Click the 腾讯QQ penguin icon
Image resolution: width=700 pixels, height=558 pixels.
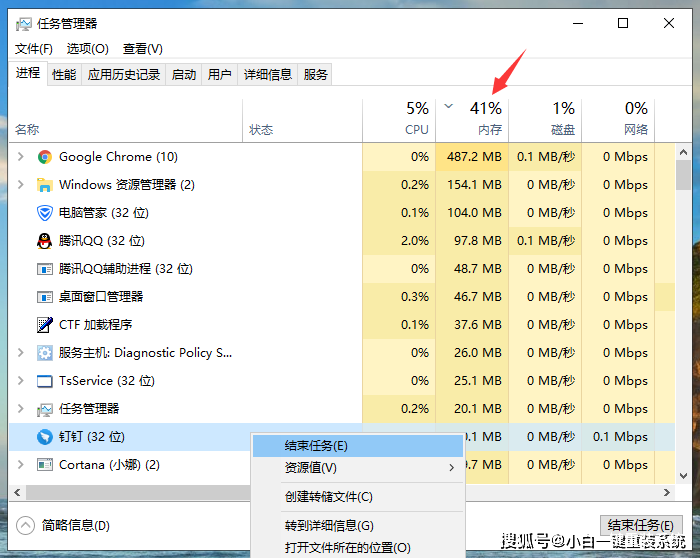click(45, 241)
